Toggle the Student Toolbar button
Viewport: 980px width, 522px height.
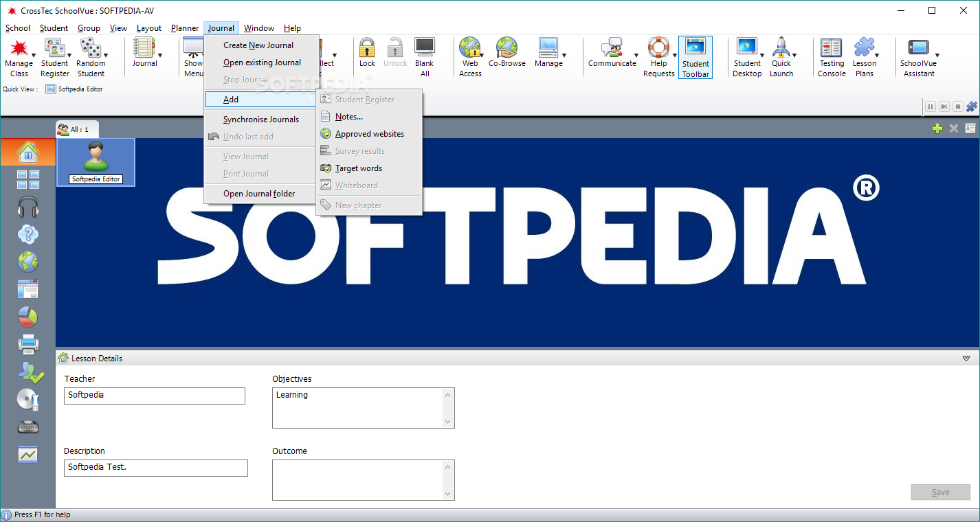695,58
